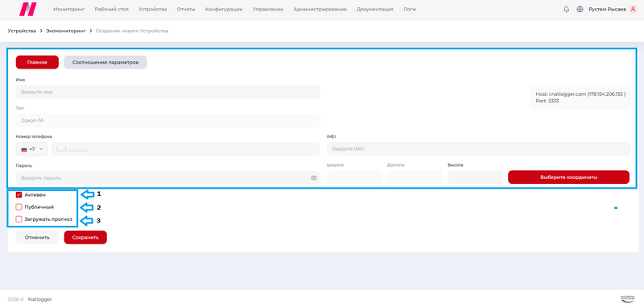Viewport: 644px width, 308px height.
Task: Focus the IMEI input field
Action: click(x=478, y=149)
